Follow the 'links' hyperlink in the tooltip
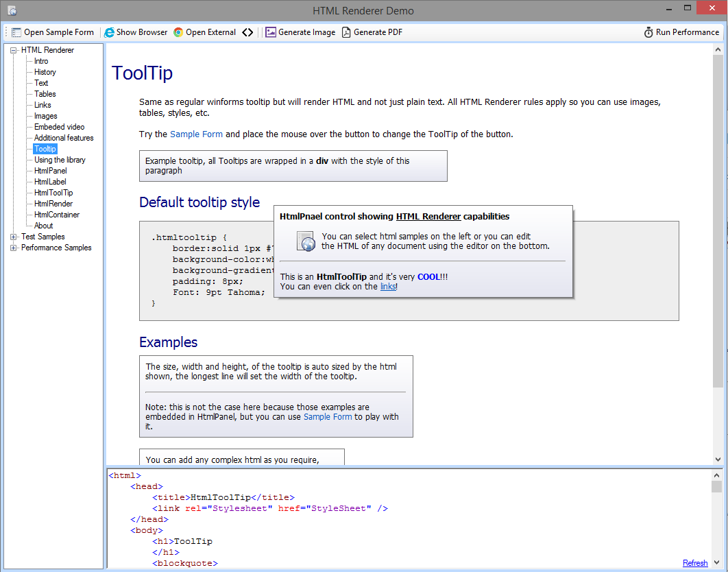The width and height of the screenshot is (728, 572). (388, 287)
